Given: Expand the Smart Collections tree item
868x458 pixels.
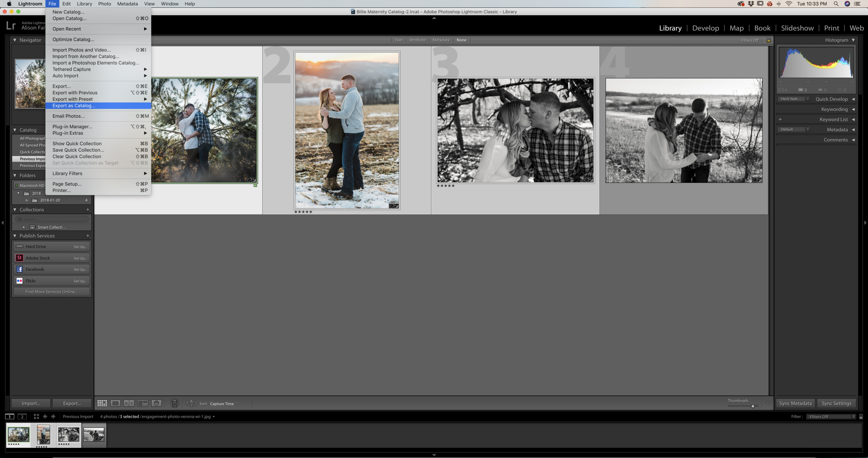Looking at the screenshot, I should [24, 227].
